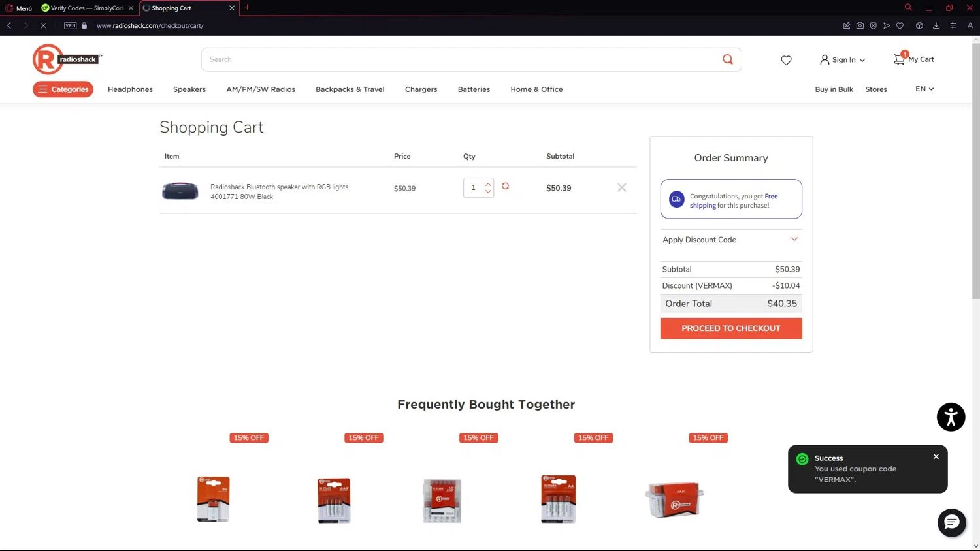Click the Bluetooth speaker thumbnail image
The height and width of the screenshot is (551, 980).
click(x=180, y=191)
